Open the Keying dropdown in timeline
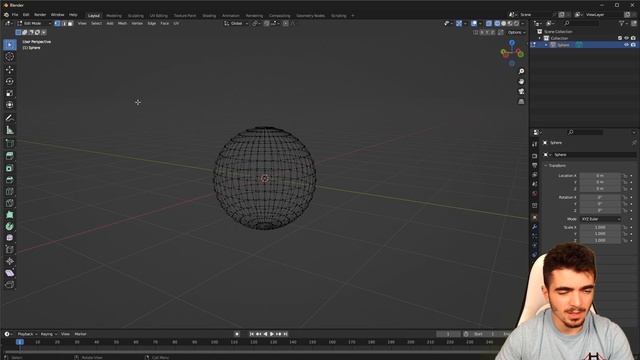 coord(48,334)
